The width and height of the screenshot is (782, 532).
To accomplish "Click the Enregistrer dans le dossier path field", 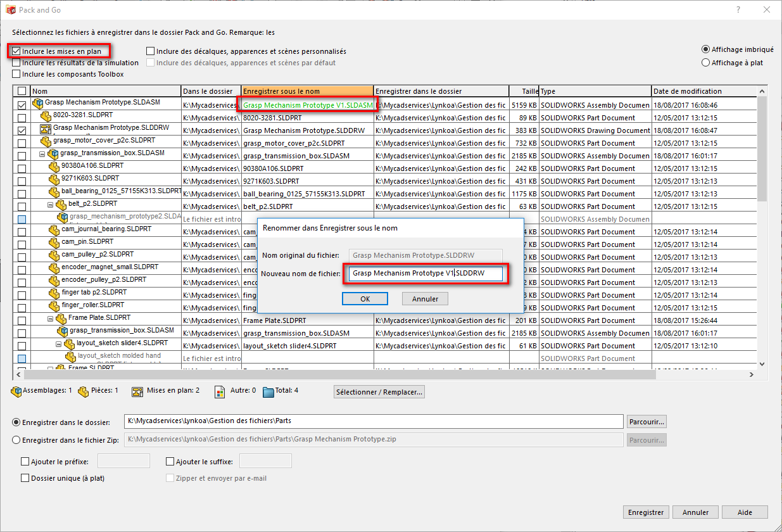I will (x=374, y=422).
